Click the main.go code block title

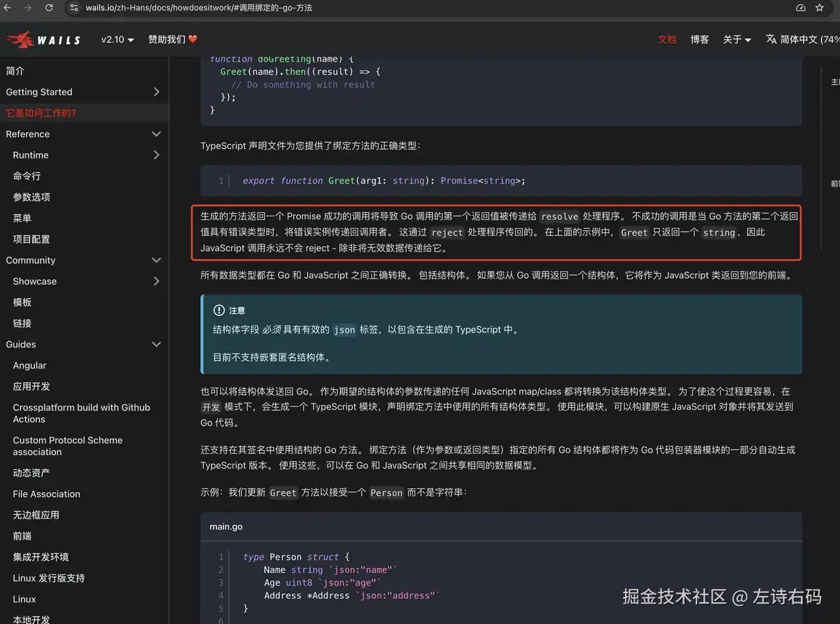(226, 526)
